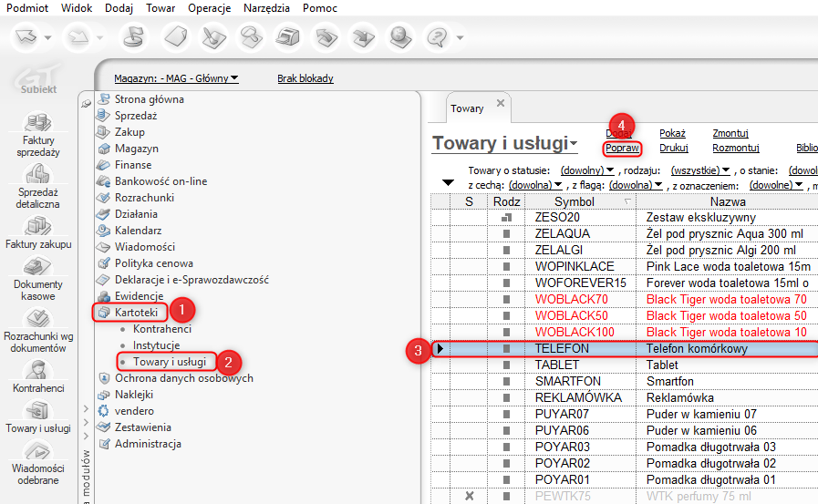Viewport: 818px width, 504px height.
Task: Close the Towary tab
Action: pyautogui.click(x=501, y=103)
